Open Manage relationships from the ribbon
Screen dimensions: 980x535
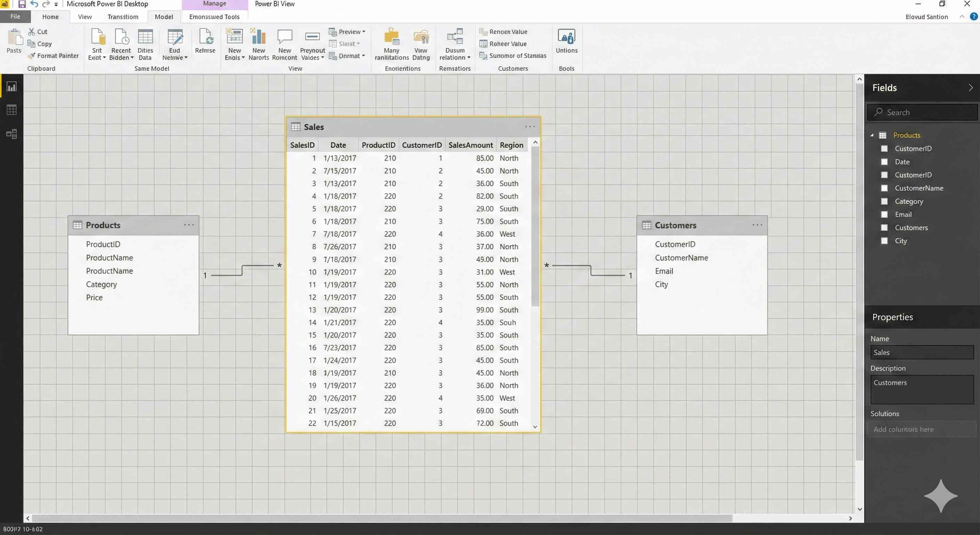(x=455, y=44)
